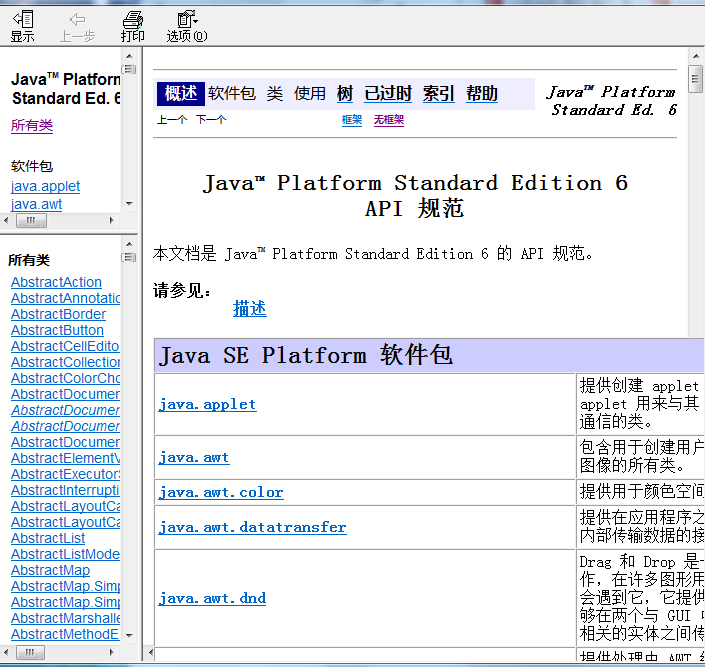Open the AbstractListModel class link
705x667 pixels.
pyautogui.click(x=65, y=554)
